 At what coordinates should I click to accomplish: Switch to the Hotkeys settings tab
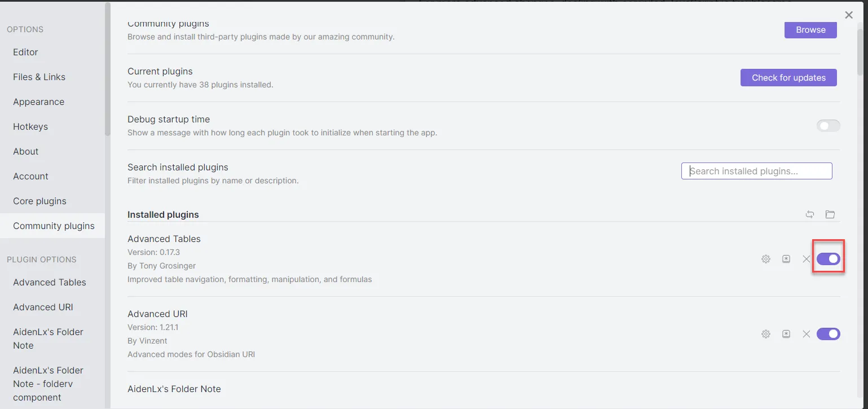click(30, 126)
